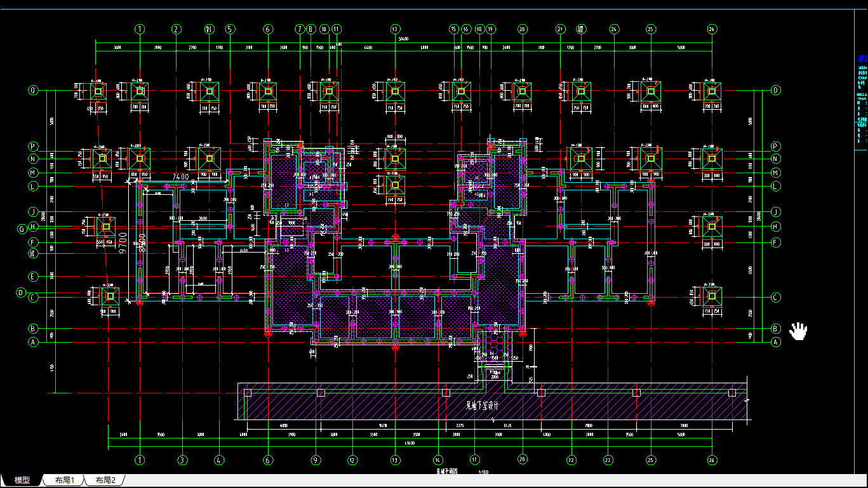Select grid axis bubble 16
Image resolution: width=868 pixels, height=488 pixels.
[x=466, y=29]
